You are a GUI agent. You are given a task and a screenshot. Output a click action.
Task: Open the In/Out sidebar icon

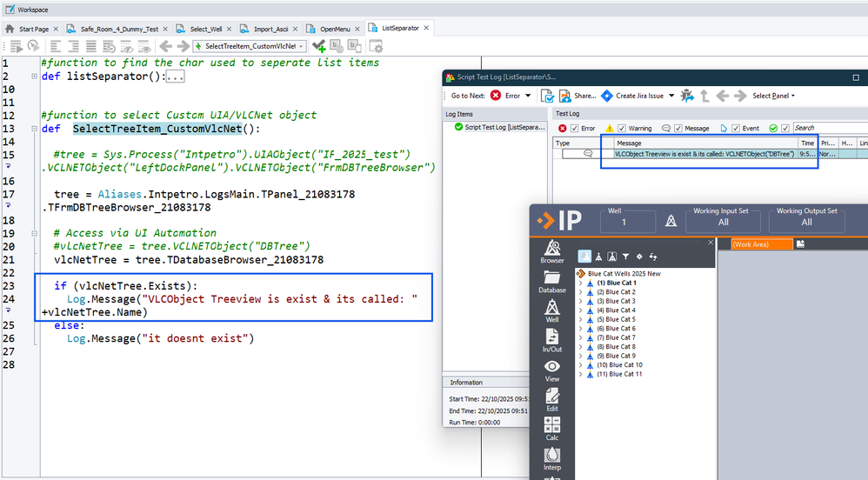click(551, 339)
